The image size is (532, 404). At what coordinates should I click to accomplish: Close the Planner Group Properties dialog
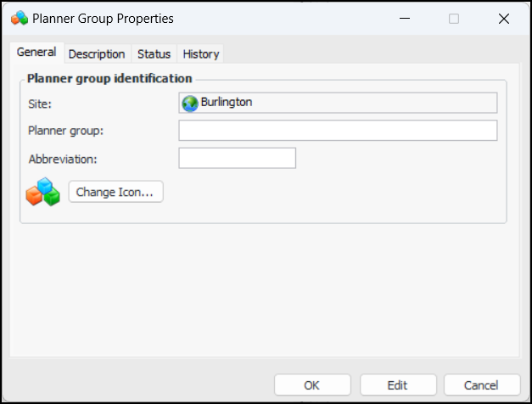tap(504, 18)
